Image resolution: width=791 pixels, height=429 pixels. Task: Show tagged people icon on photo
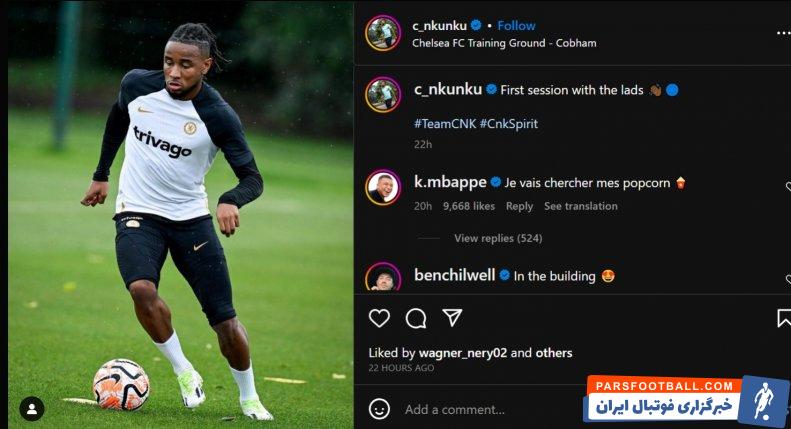pyautogui.click(x=32, y=409)
